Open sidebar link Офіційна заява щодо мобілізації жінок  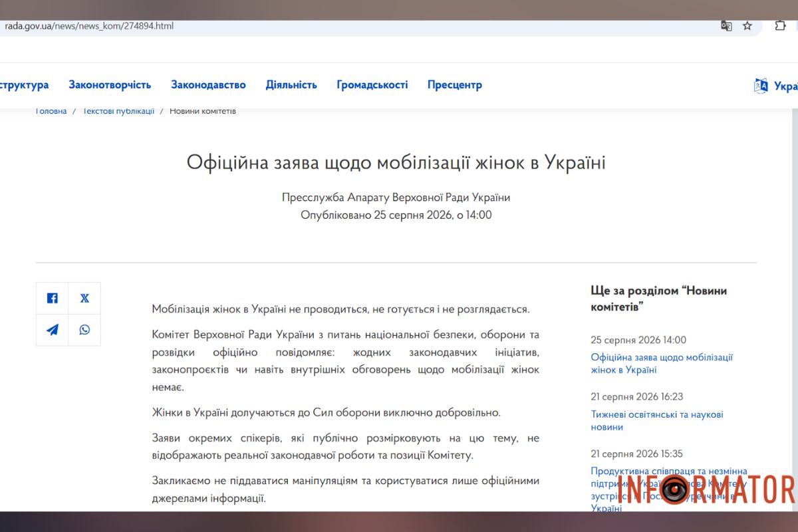pos(662,364)
